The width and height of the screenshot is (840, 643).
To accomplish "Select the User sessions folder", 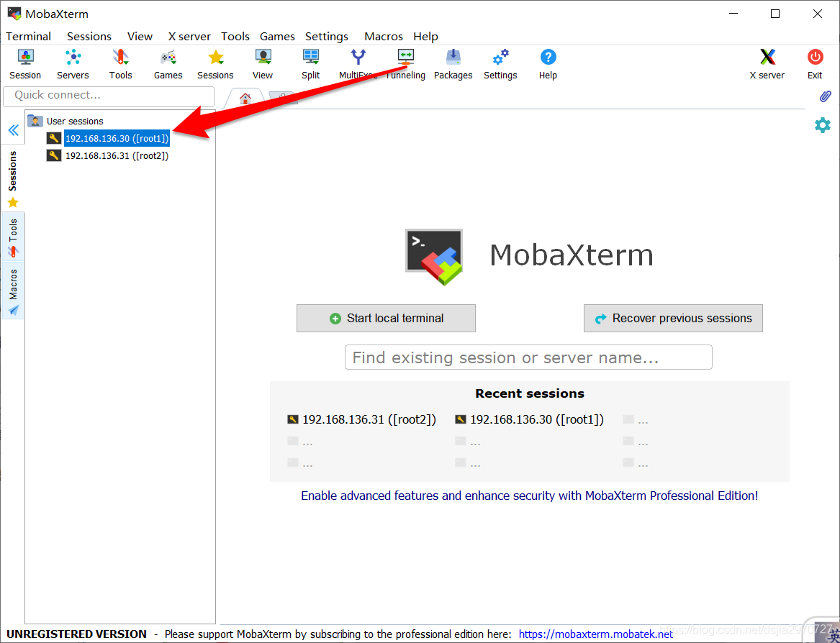I will [x=66, y=121].
